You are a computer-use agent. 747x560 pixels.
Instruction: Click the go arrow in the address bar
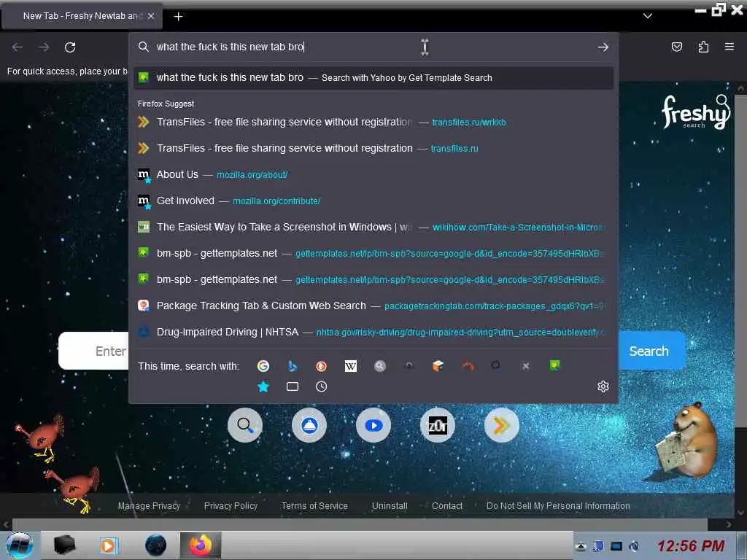point(603,47)
